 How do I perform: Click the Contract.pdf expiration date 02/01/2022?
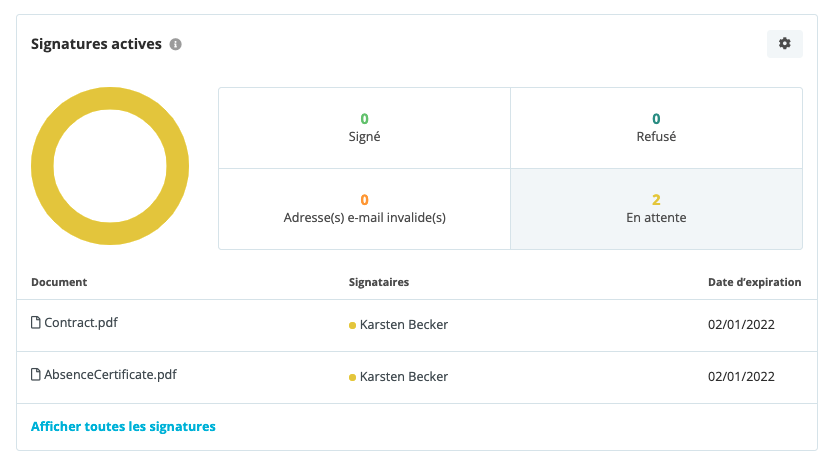click(741, 324)
